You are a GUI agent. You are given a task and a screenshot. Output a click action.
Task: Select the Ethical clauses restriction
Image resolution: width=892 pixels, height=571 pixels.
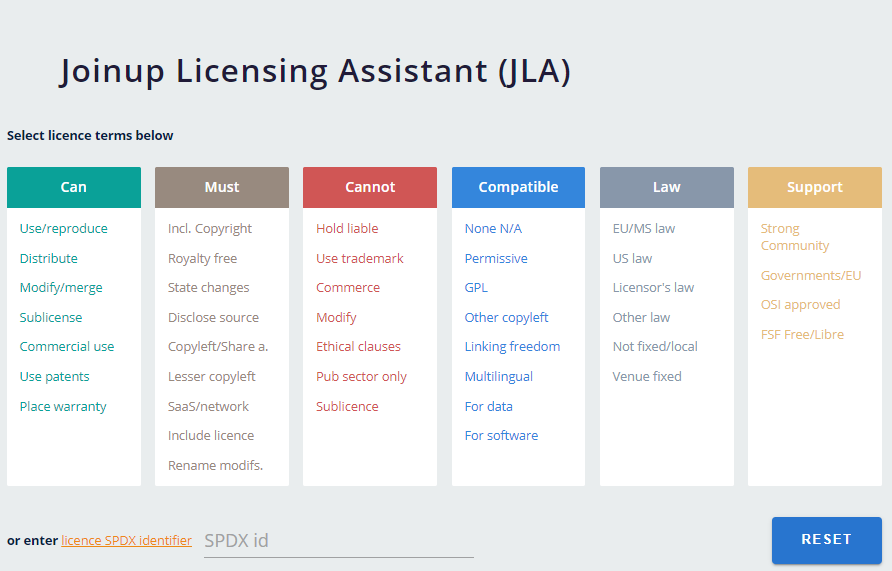358,346
